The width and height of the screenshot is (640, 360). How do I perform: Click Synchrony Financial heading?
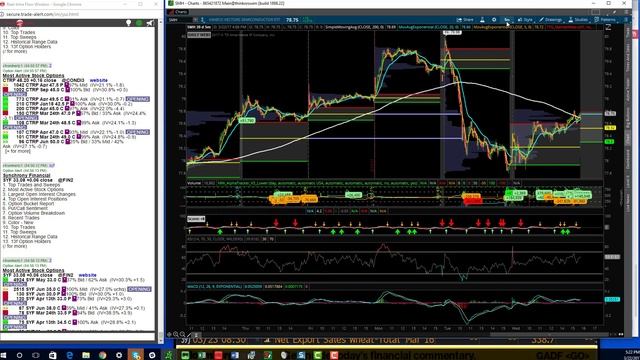coord(27,175)
